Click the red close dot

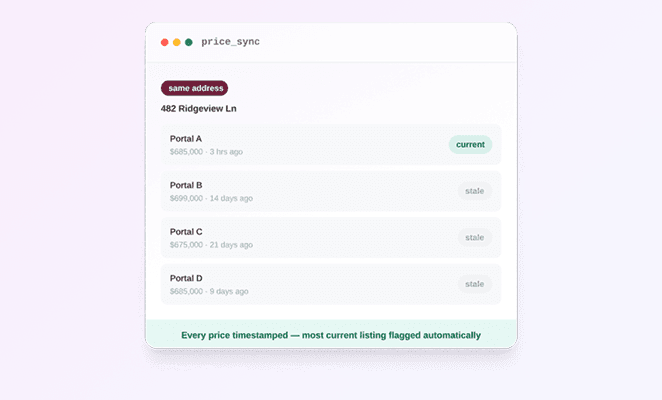point(165,42)
